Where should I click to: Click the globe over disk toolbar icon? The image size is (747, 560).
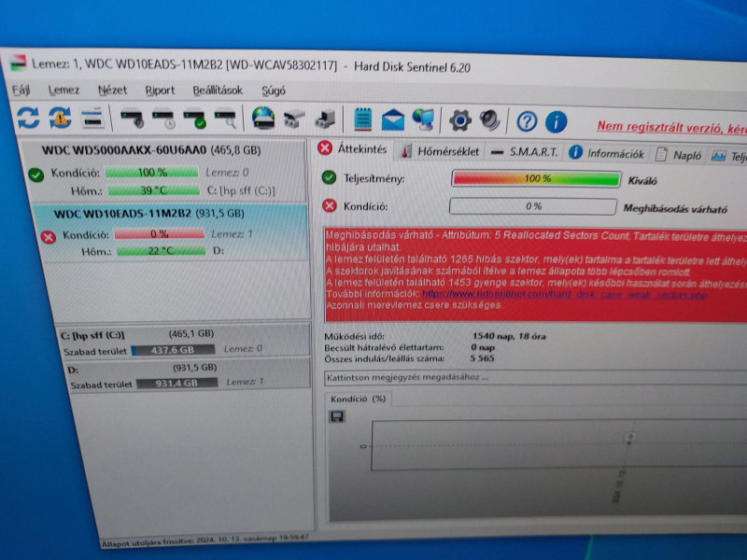[263, 119]
